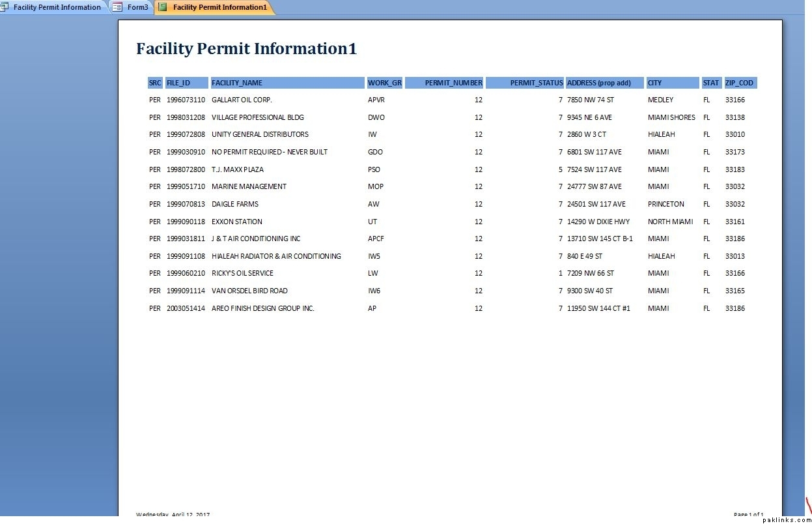The image size is (812, 524).
Task: Select the ZIP_COD column header
Action: (x=740, y=83)
